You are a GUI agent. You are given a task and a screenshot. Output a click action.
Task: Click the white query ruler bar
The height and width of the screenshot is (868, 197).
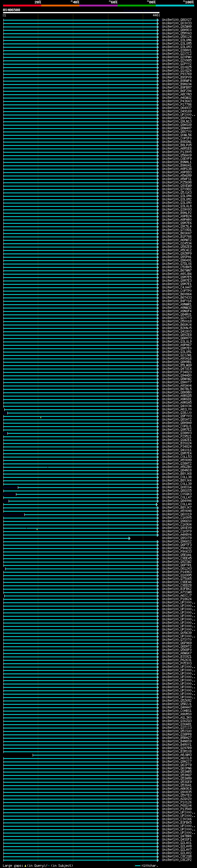(x=81, y=12)
